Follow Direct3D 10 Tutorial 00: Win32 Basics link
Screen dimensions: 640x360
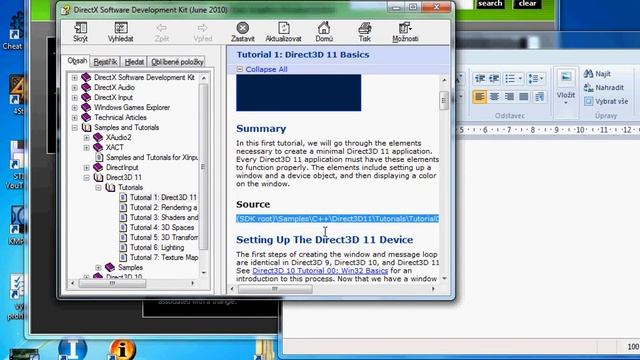[320, 271]
